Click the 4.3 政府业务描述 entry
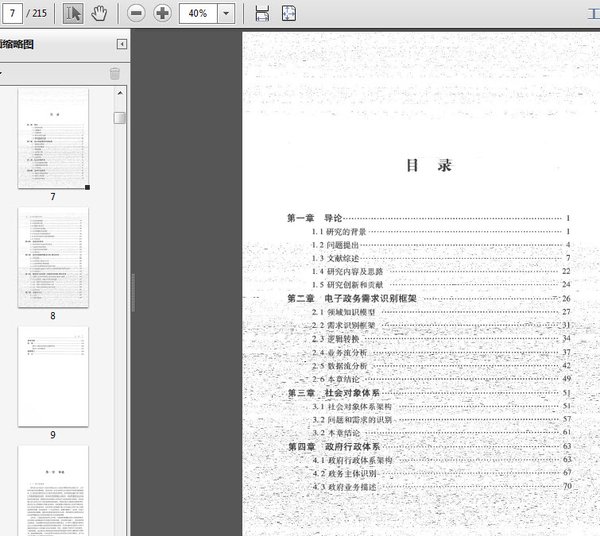 [441, 487]
